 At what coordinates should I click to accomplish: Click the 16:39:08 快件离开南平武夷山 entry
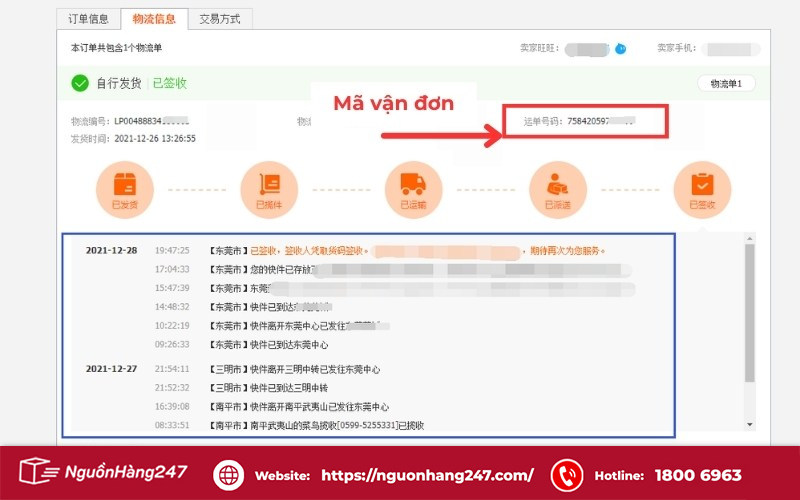pos(272,407)
